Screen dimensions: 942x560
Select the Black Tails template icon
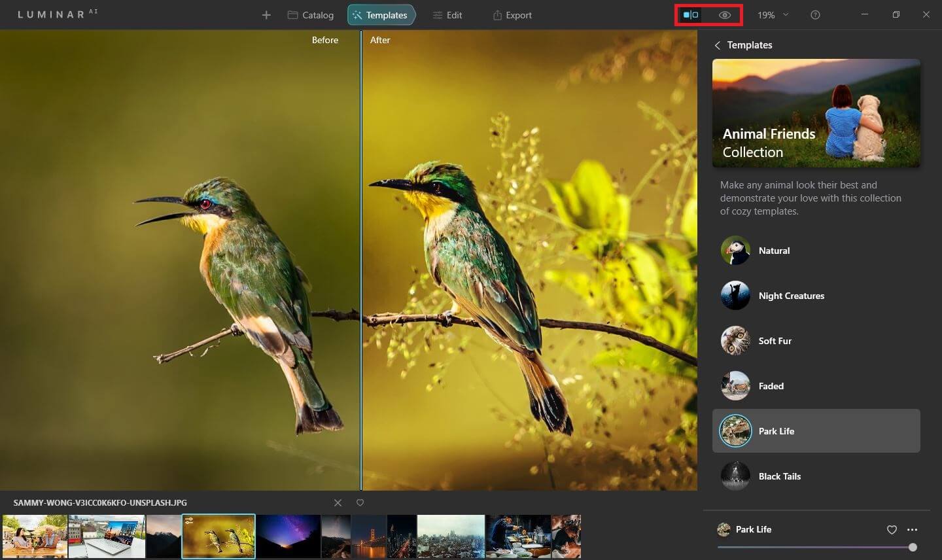click(735, 476)
